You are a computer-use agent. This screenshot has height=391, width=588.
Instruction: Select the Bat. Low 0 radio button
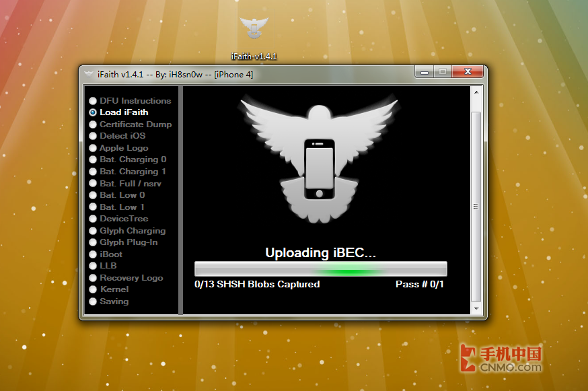point(93,195)
